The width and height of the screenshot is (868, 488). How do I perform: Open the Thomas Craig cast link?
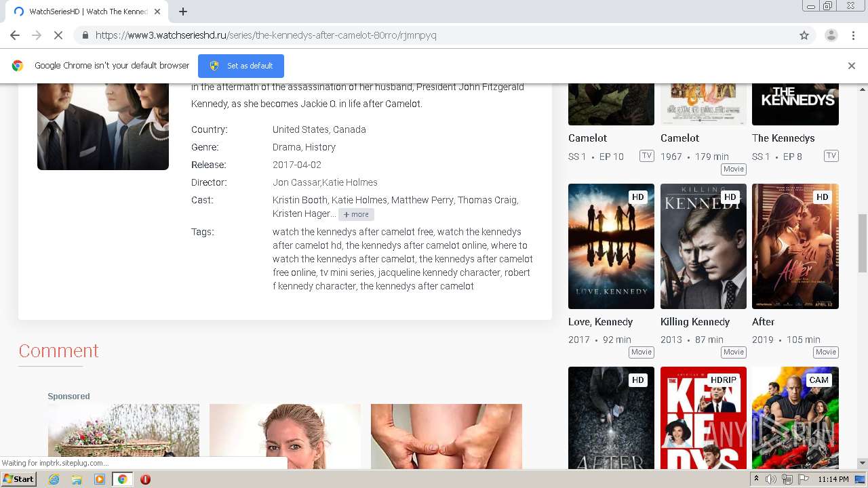(x=488, y=200)
